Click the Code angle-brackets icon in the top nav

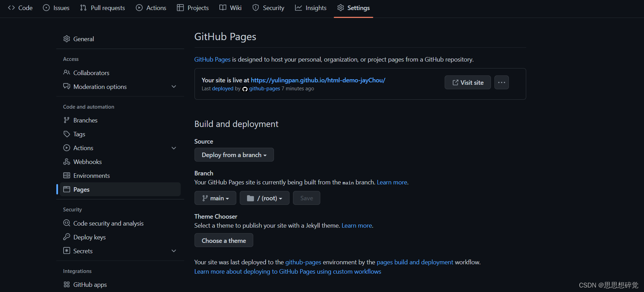(x=11, y=8)
